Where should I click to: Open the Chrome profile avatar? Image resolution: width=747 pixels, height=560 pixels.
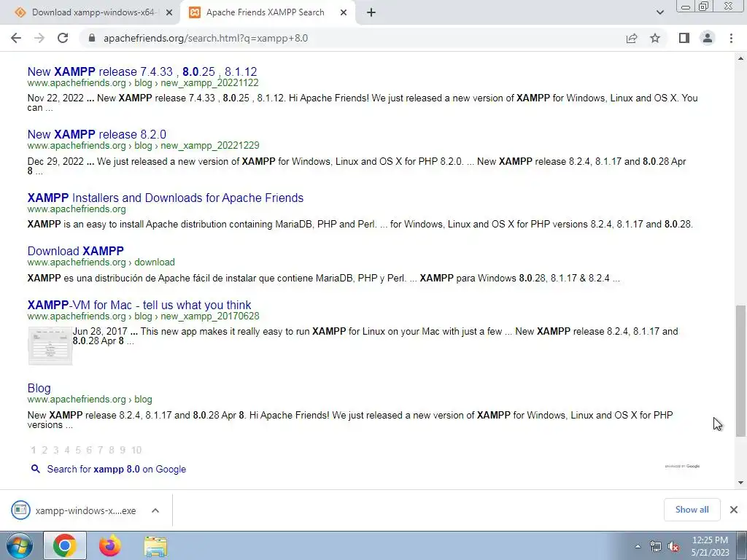708,38
